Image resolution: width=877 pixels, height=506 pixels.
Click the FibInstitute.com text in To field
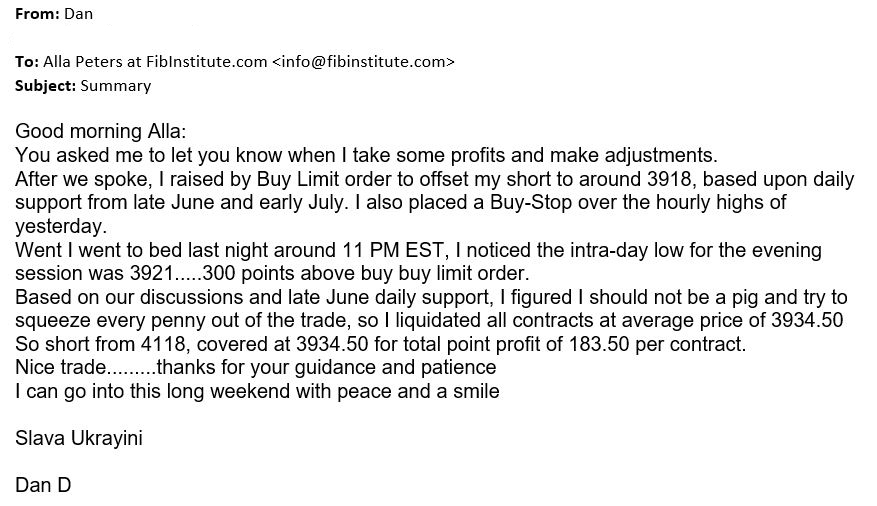(206, 62)
